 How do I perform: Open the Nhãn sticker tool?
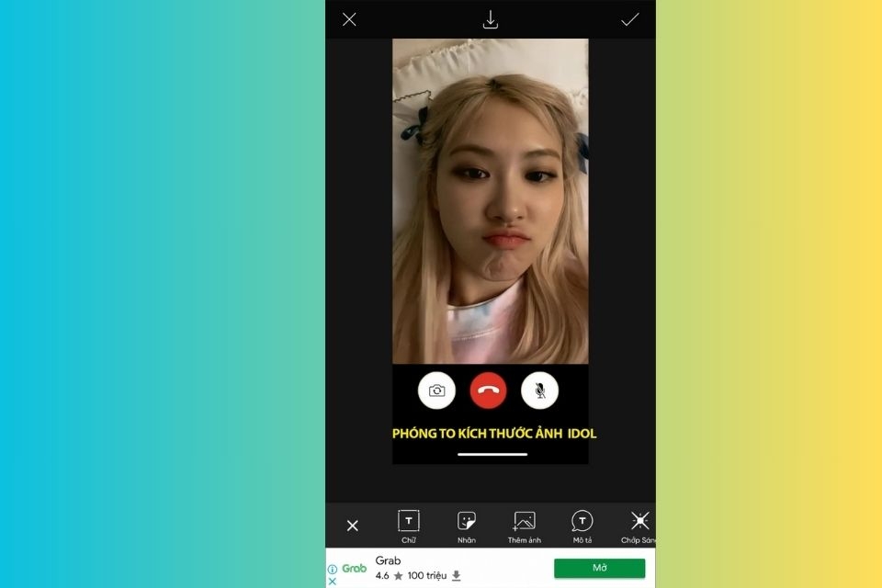click(467, 526)
